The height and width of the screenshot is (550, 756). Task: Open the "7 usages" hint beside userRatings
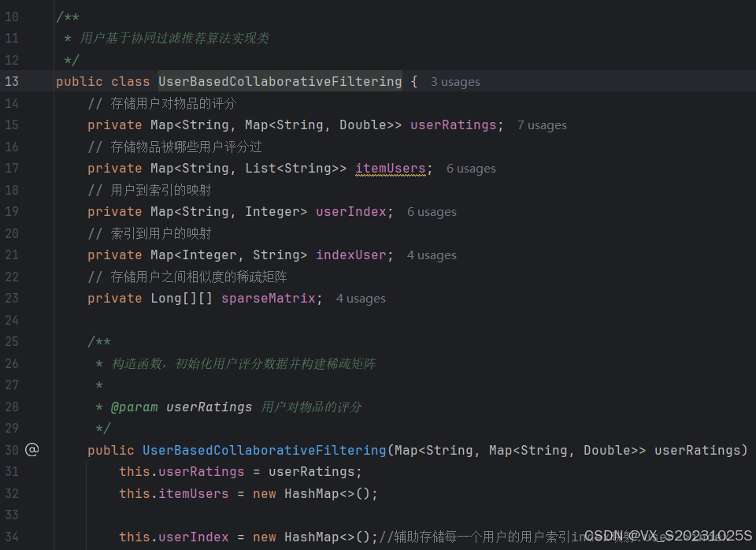tap(542, 125)
